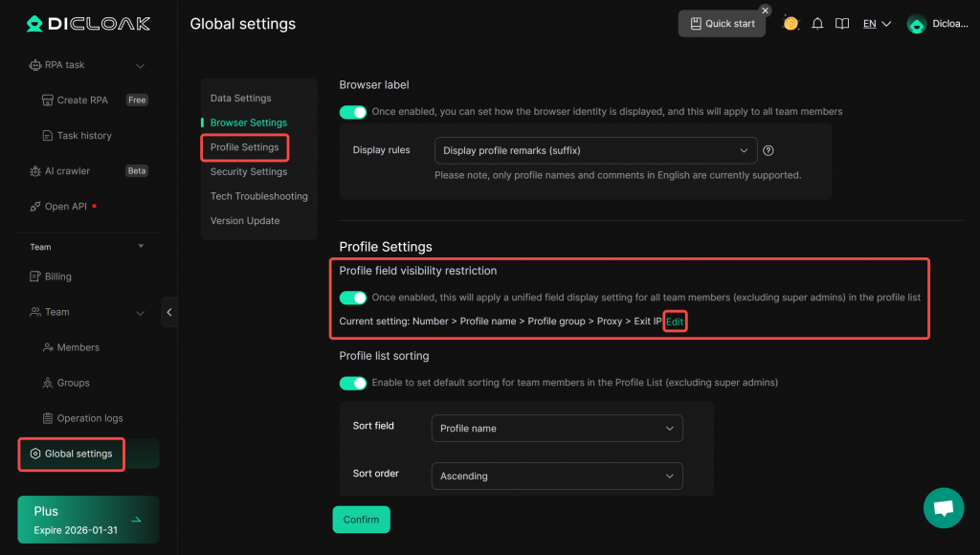The width and height of the screenshot is (980, 555).
Task: Turn off Profile field visibility restriction toggle
Action: [353, 298]
